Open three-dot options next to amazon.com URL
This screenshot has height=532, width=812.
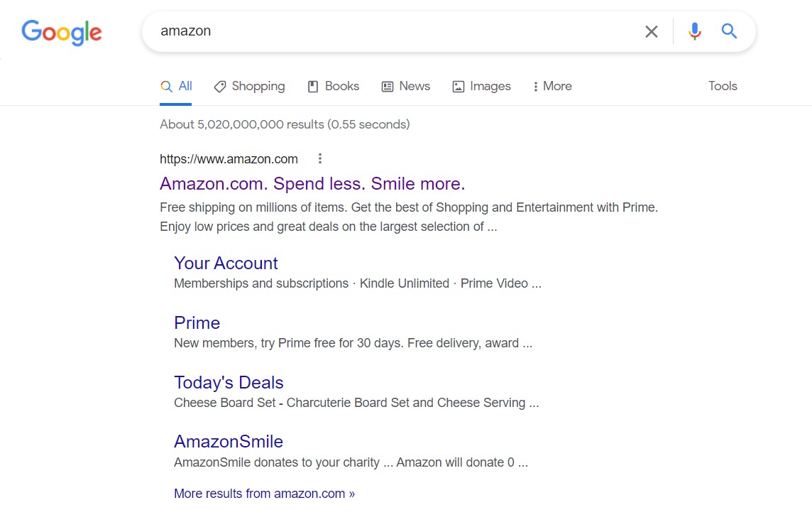tap(320, 158)
